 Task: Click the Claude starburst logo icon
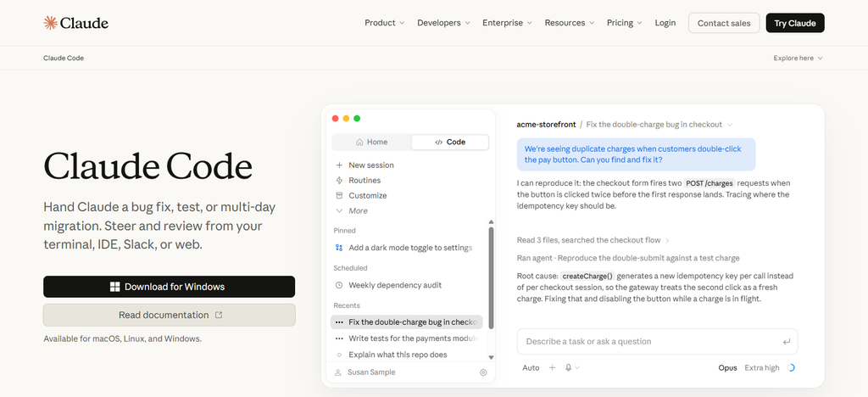tap(50, 23)
